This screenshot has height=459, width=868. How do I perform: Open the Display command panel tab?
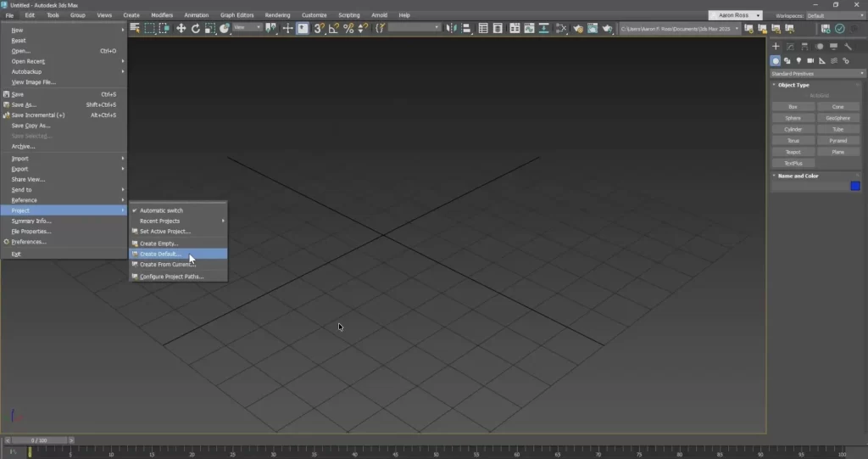(834, 47)
